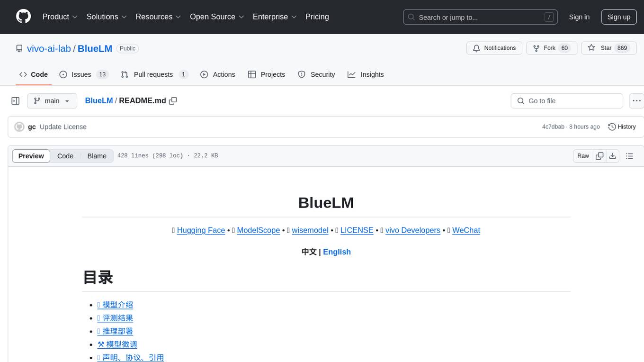Expand the Enterprise menu
Viewport: 644px width, 362px height.
pos(275,17)
